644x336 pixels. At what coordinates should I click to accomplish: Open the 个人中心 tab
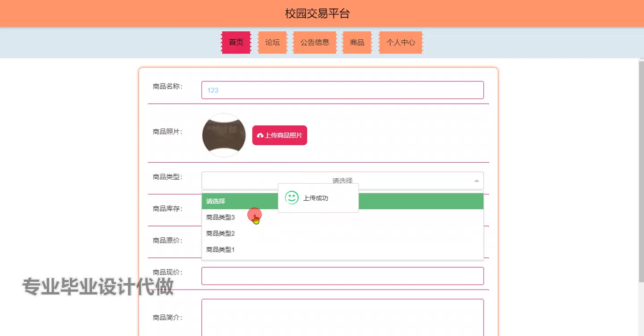point(401,42)
